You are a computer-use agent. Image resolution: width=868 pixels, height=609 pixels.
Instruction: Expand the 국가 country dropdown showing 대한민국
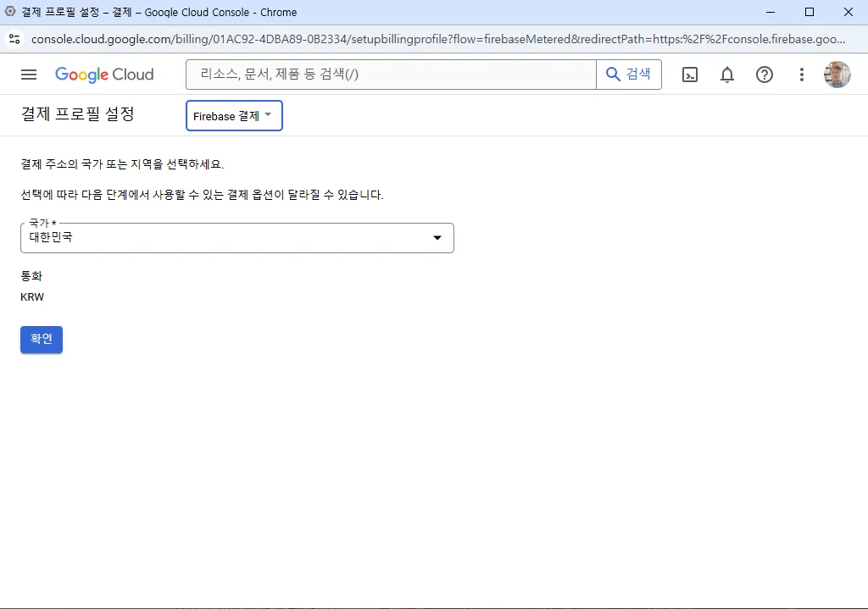point(237,238)
